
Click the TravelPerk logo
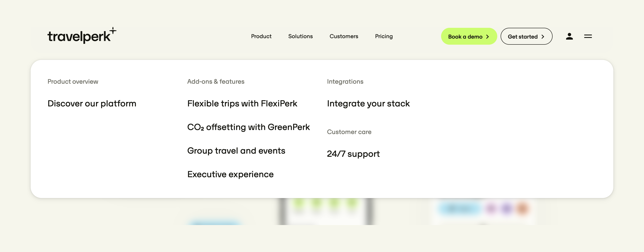click(82, 36)
